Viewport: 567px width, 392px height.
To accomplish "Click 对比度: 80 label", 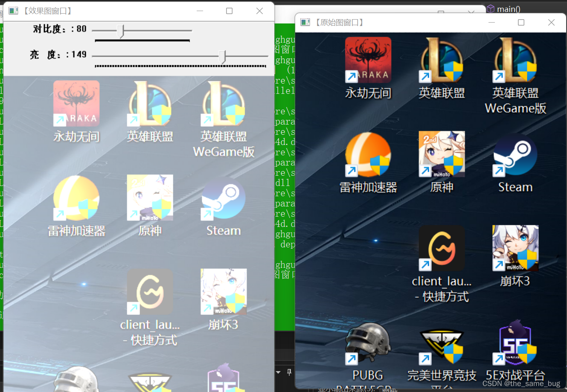I will [x=60, y=29].
